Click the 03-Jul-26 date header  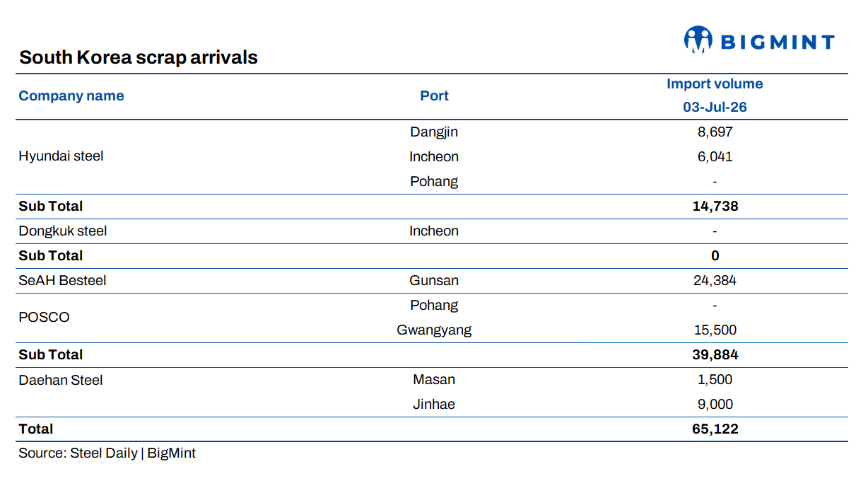(x=715, y=108)
